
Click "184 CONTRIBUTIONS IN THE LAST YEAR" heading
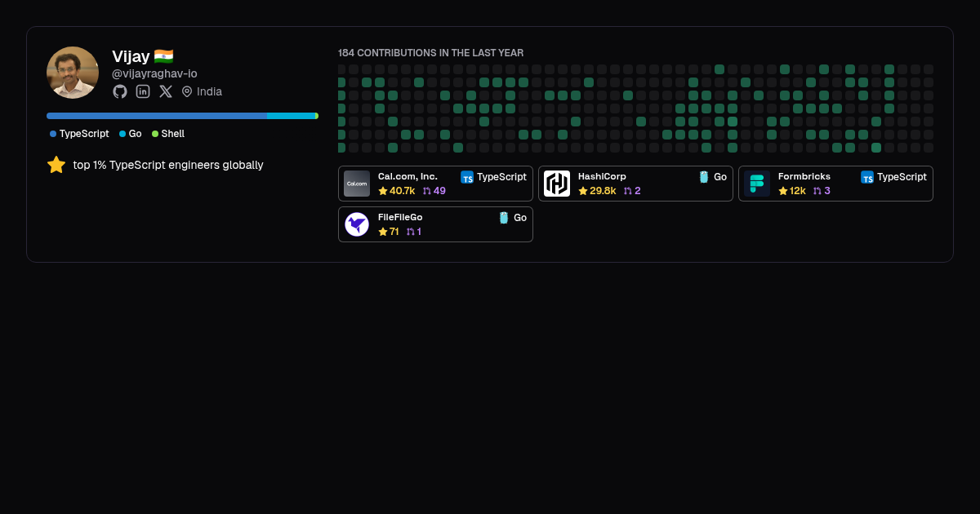(430, 53)
